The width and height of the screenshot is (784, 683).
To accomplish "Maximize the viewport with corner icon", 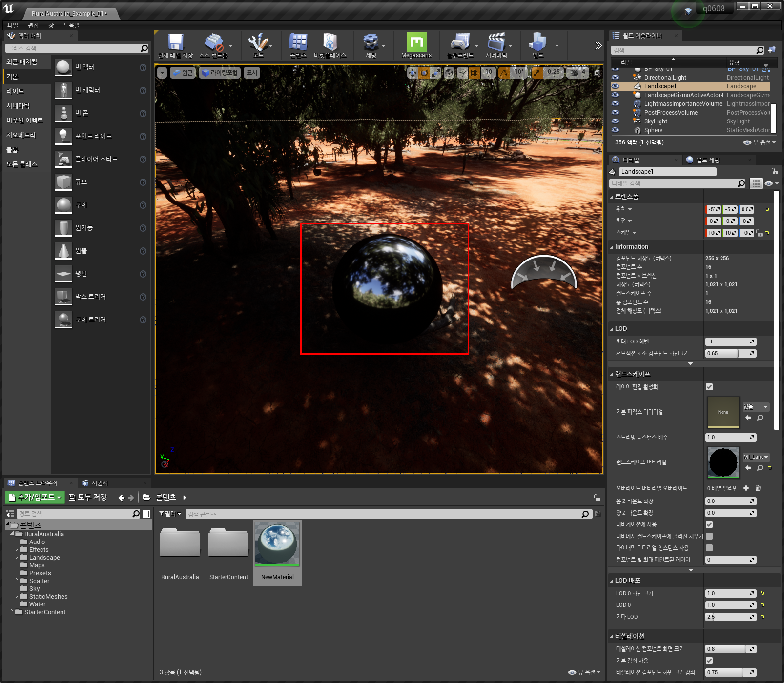I will [597, 73].
